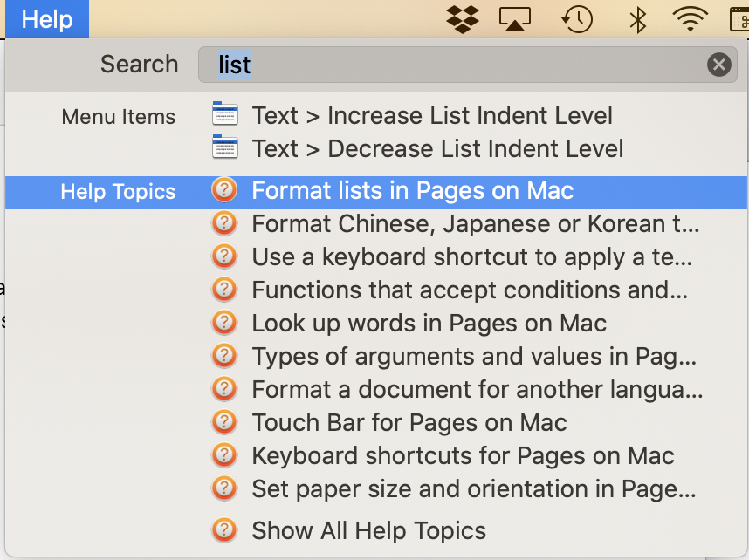Choose Text > Increase List Indent Level

pos(376,115)
